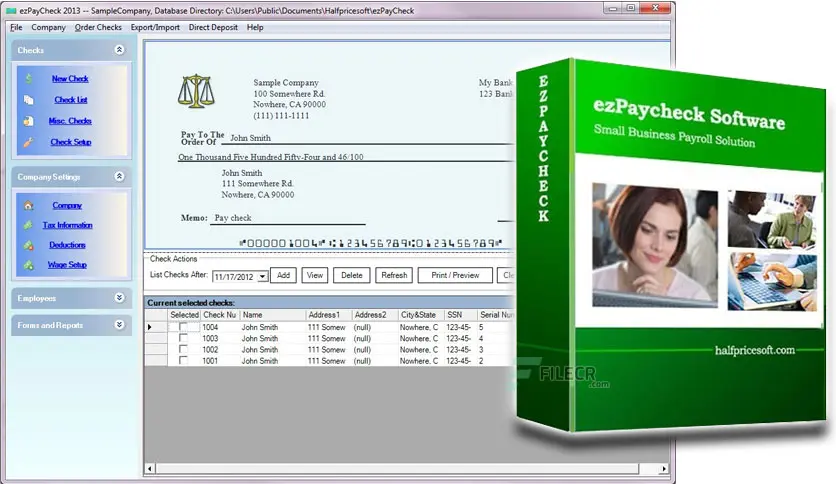Open the Export/Import menu

pos(155,27)
